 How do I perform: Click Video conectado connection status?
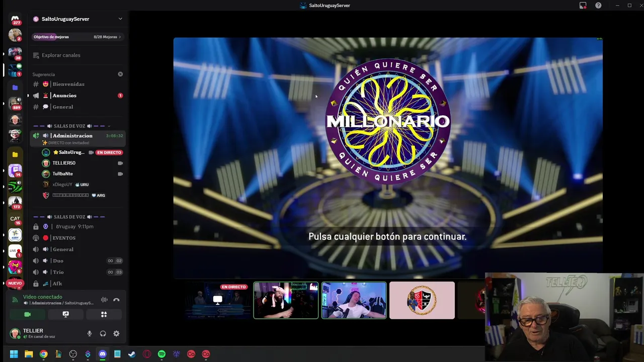coord(43,297)
